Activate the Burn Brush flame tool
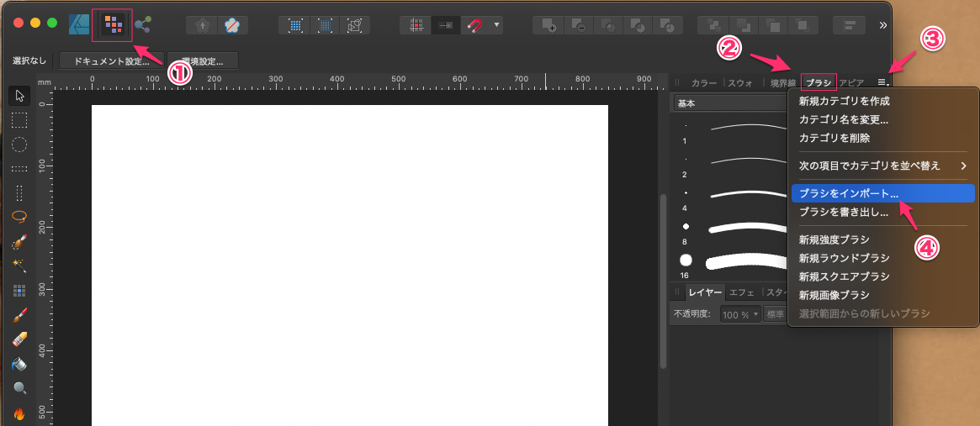Viewport: 980px width, 426px height. pyautogui.click(x=19, y=413)
